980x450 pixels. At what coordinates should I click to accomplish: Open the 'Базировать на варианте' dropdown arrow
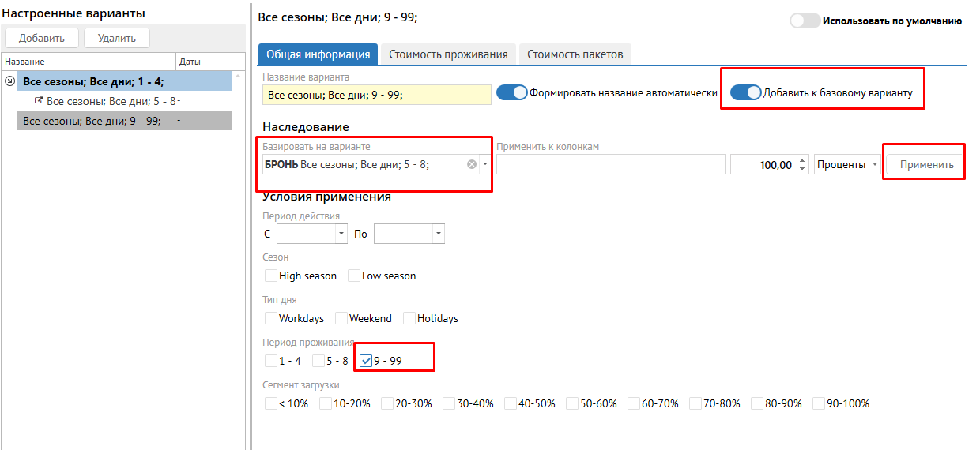pos(485,164)
